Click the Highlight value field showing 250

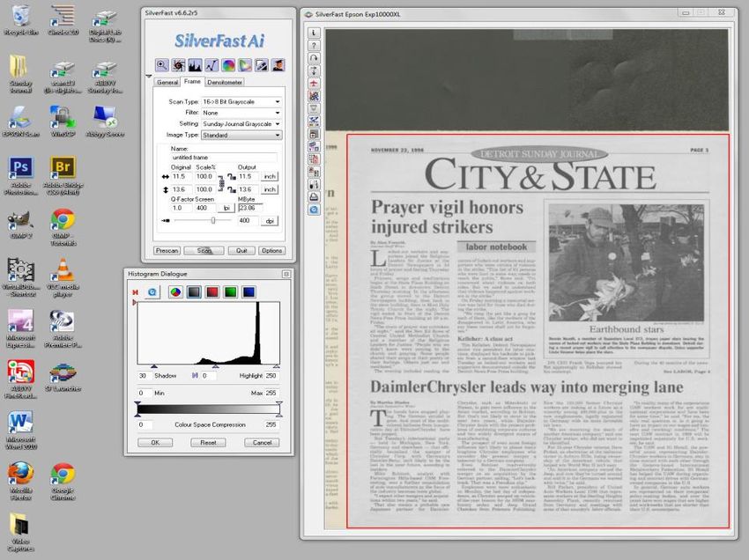(271, 376)
